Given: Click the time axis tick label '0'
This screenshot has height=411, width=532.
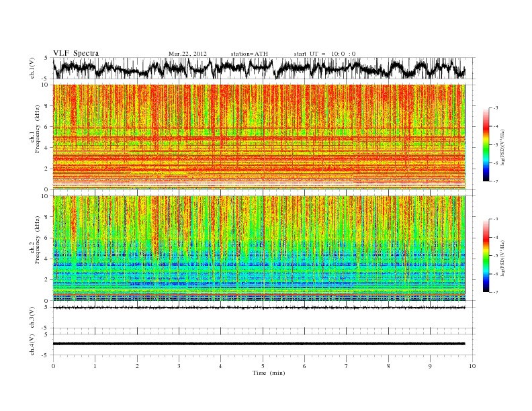Looking at the screenshot, I should click(x=53, y=366).
